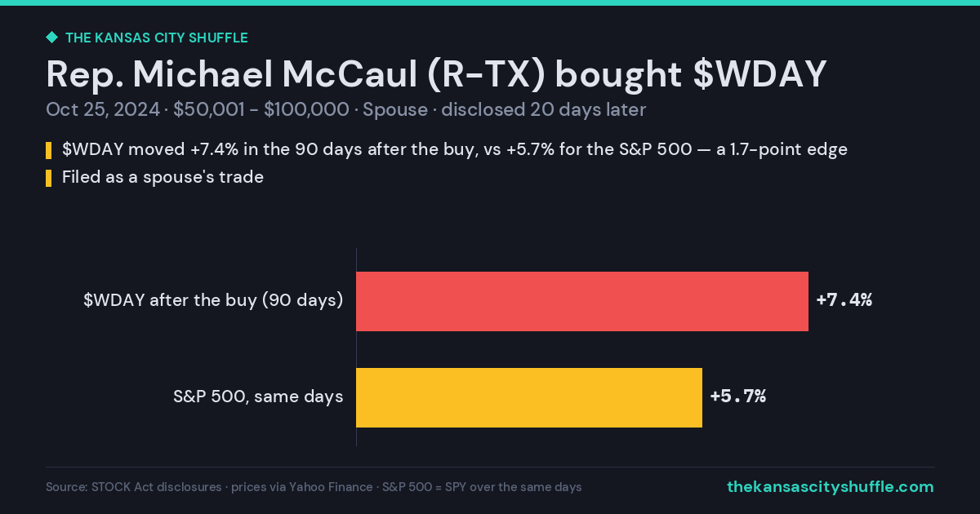Click 'disclosed 20 days later' text

(544, 110)
